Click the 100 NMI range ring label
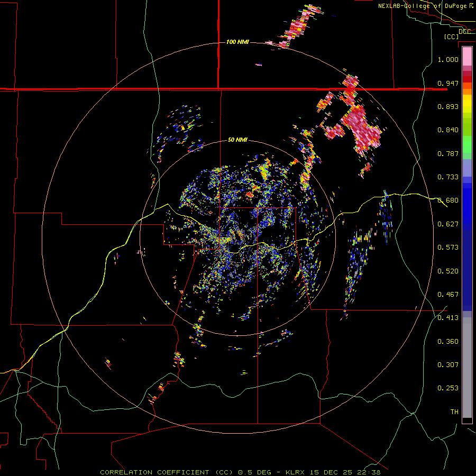This screenshot has height=476, width=476. click(237, 42)
